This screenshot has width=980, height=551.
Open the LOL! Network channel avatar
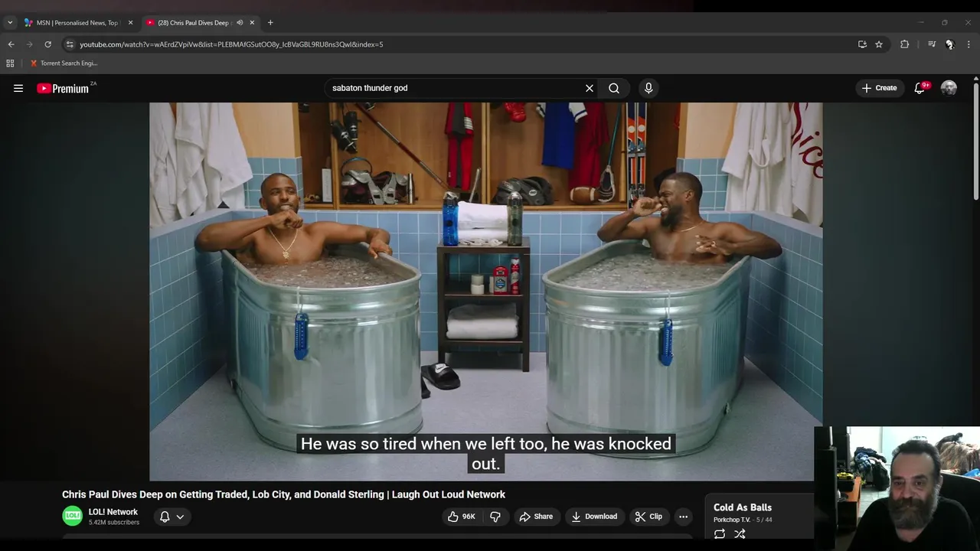click(x=72, y=516)
